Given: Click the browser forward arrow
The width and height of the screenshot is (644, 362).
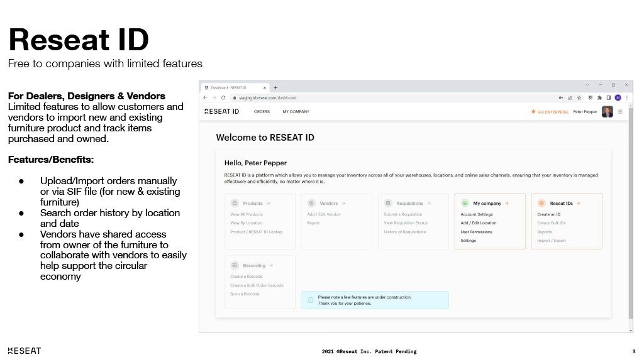Looking at the screenshot, I should pos(214,97).
